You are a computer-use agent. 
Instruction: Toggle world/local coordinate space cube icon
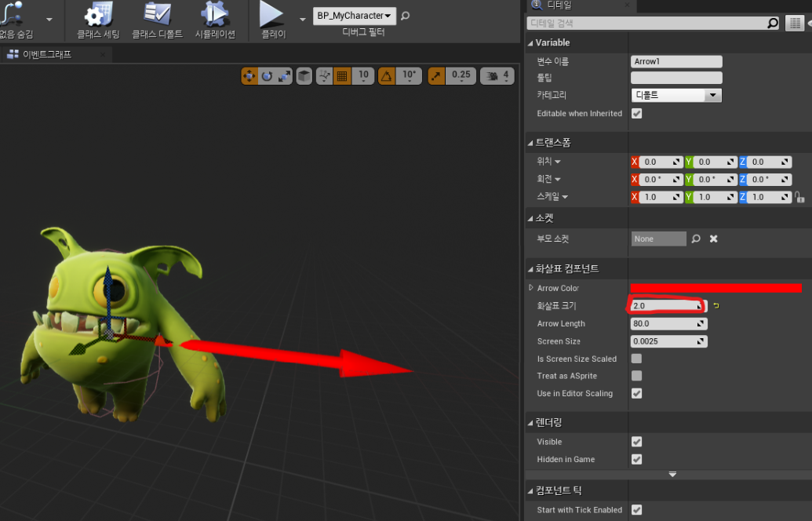pos(304,76)
